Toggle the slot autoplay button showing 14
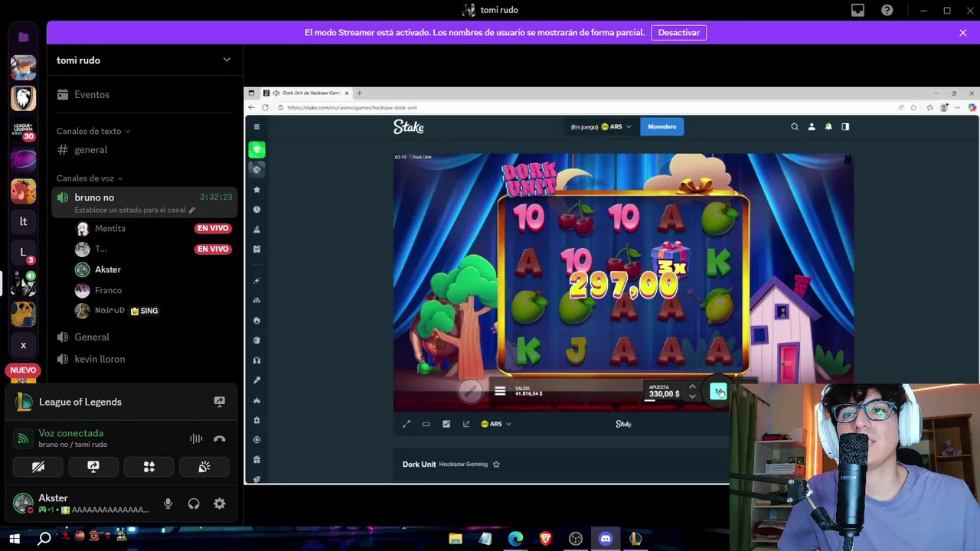980x551 pixels. click(719, 392)
